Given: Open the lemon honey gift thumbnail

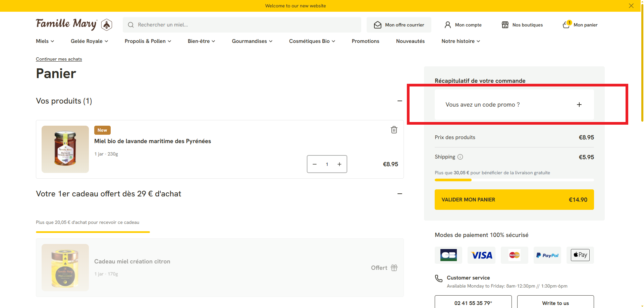Looking at the screenshot, I should click(65, 267).
